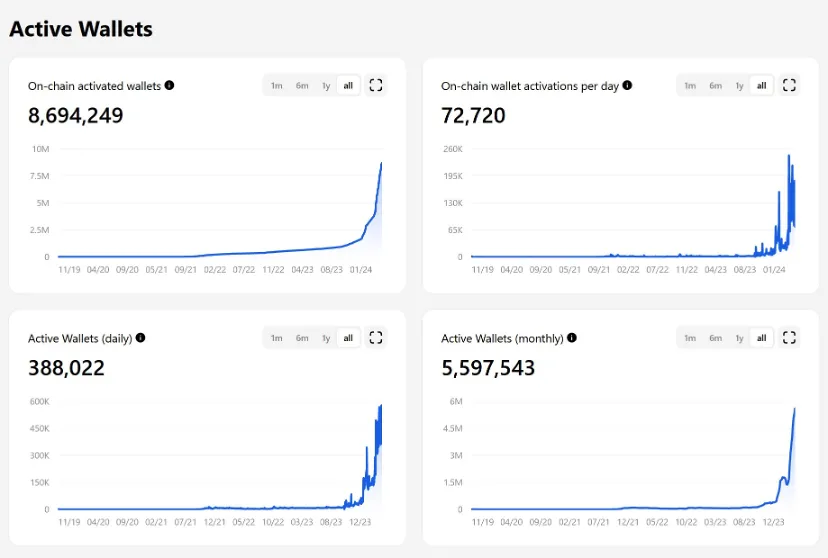The width and height of the screenshot is (828, 558).
Task: Choose 6m for Active Wallets (daily)
Action: pos(302,338)
